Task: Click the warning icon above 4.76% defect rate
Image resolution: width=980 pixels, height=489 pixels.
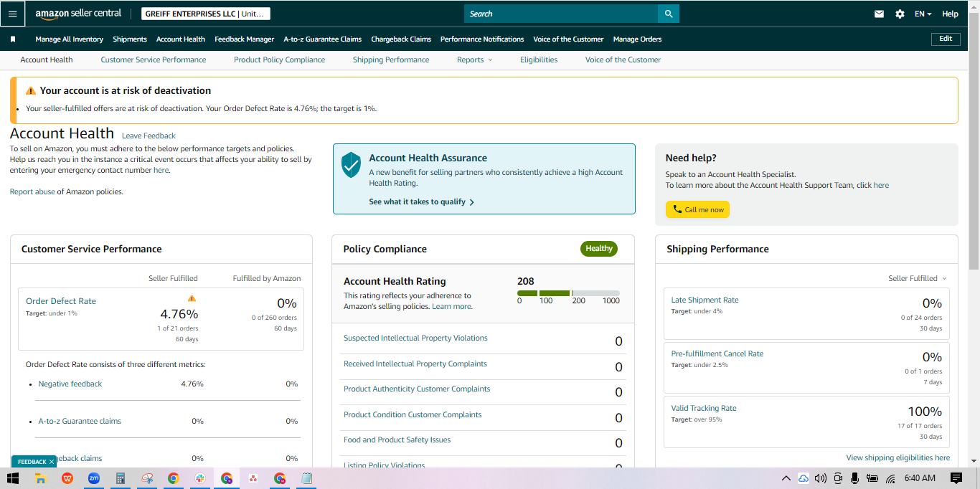Action: (192, 298)
